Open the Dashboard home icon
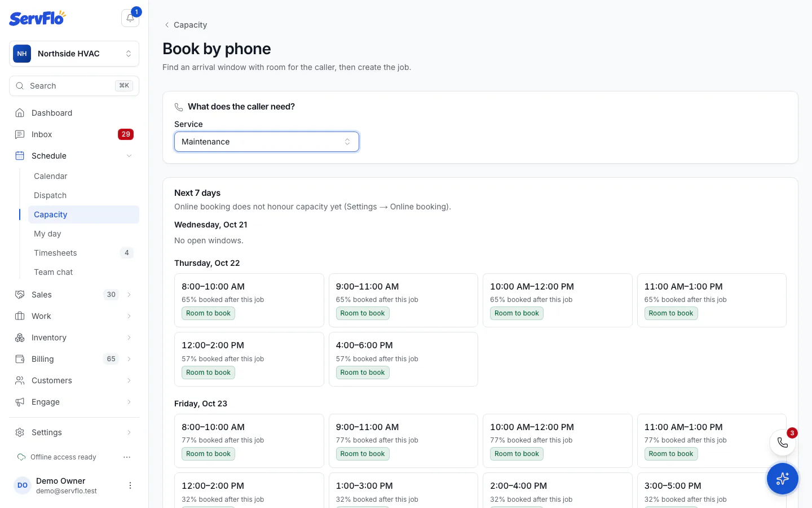 pyautogui.click(x=20, y=113)
